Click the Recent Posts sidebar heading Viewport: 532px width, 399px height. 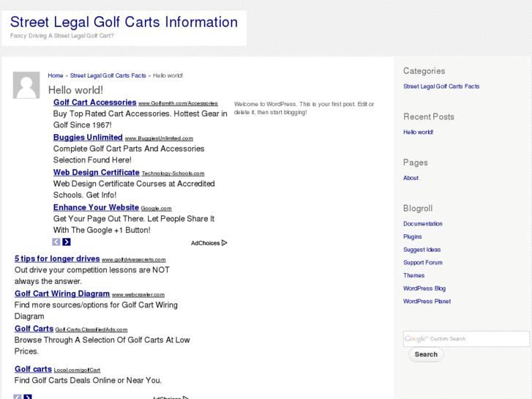click(429, 117)
